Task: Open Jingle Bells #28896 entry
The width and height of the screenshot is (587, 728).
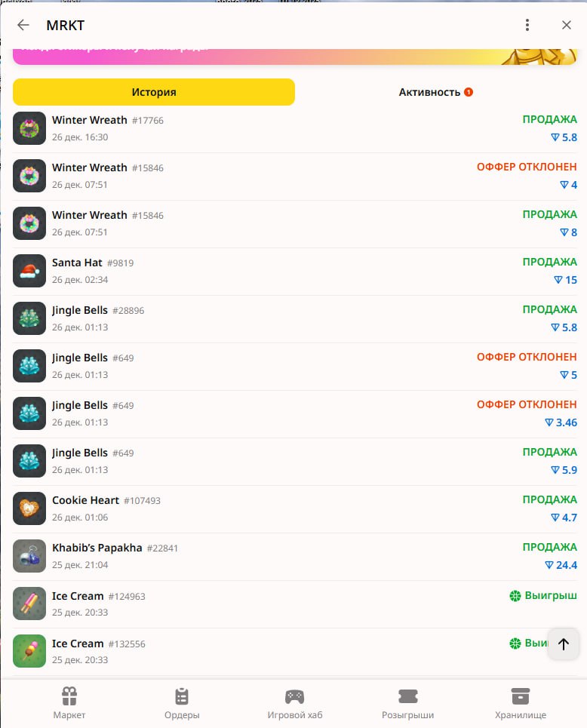Action: pyautogui.click(x=294, y=318)
